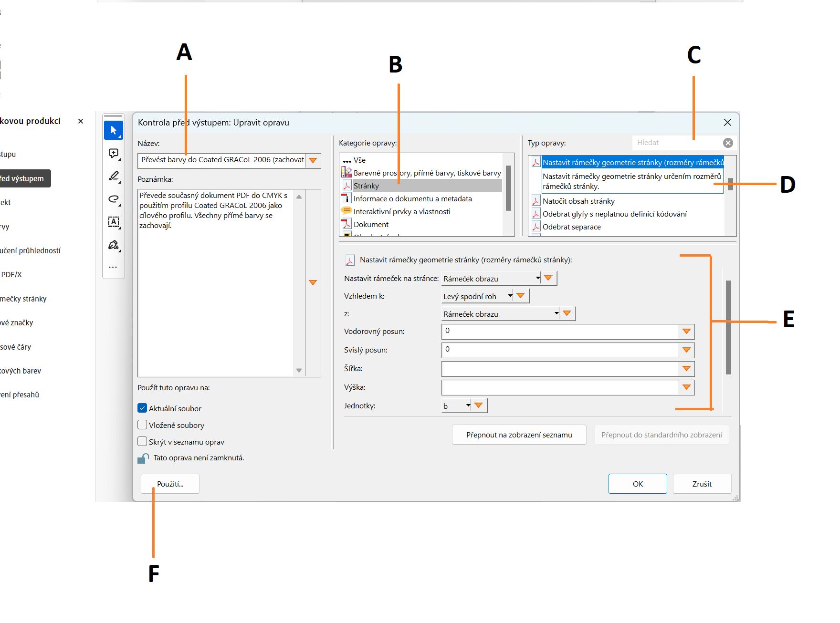
Task: Enable Vložené soubory checkbox
Action: pos(142,425)
